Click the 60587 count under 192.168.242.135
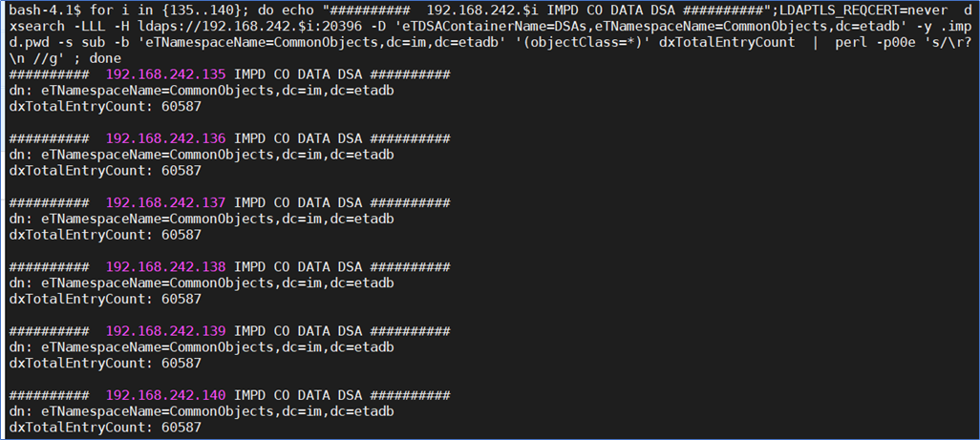980x440 pixels. (181, 106)
